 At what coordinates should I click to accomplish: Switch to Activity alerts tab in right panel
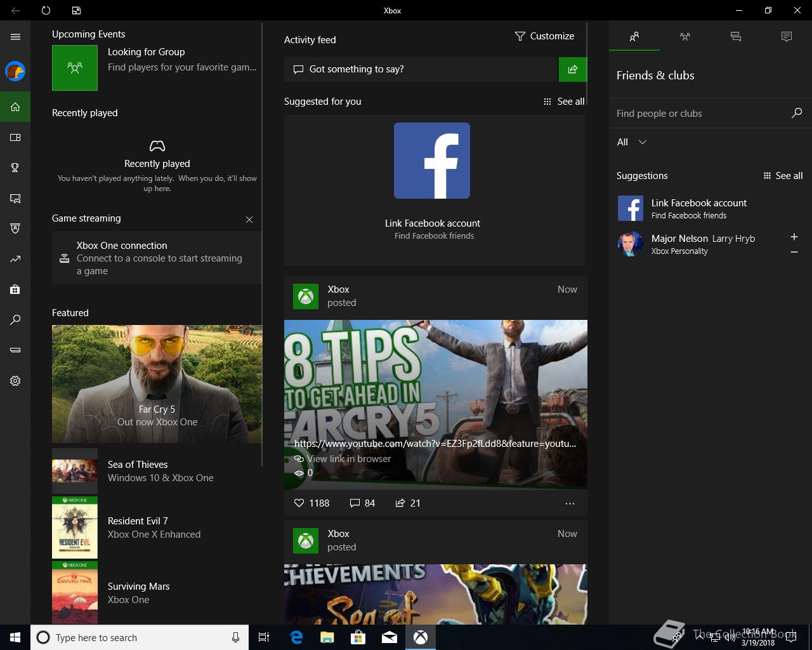coord(787,37)
